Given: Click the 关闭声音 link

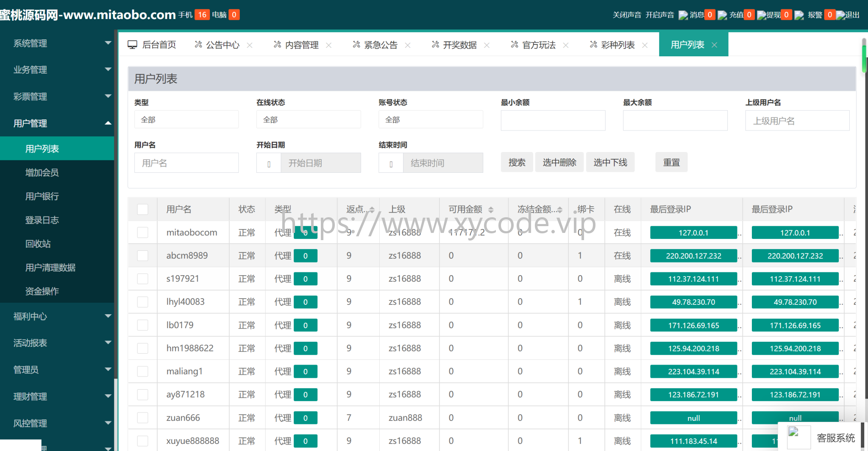Looking at the screenshot, I should point(627,15).
